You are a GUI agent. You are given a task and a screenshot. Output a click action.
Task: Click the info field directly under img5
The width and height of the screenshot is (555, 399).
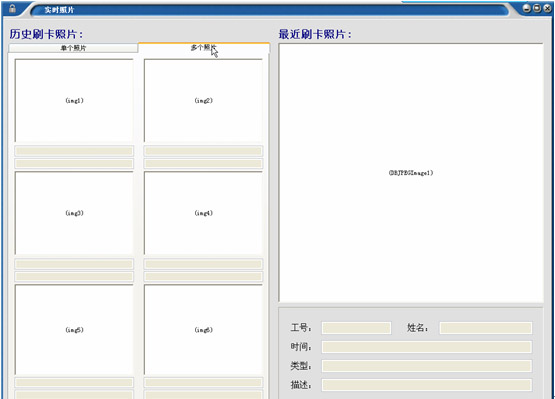click(74, 382)
